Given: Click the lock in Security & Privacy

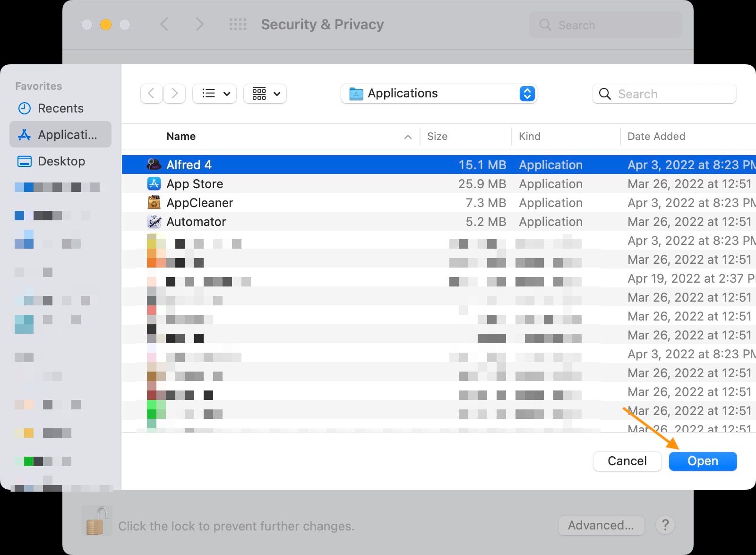Looking at the screenshot, I should [x=96, y=521].
